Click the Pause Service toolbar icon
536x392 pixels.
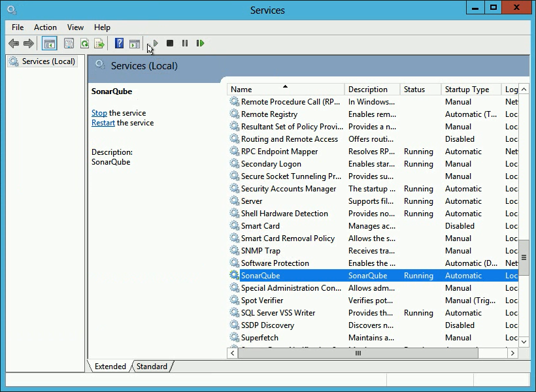pos(185,43)
